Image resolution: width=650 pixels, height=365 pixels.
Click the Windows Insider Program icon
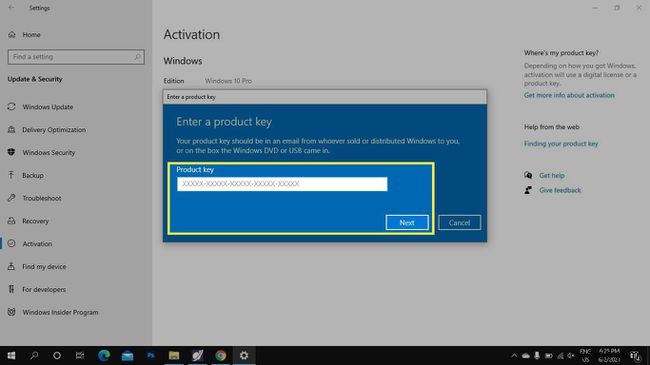[11, 312]
